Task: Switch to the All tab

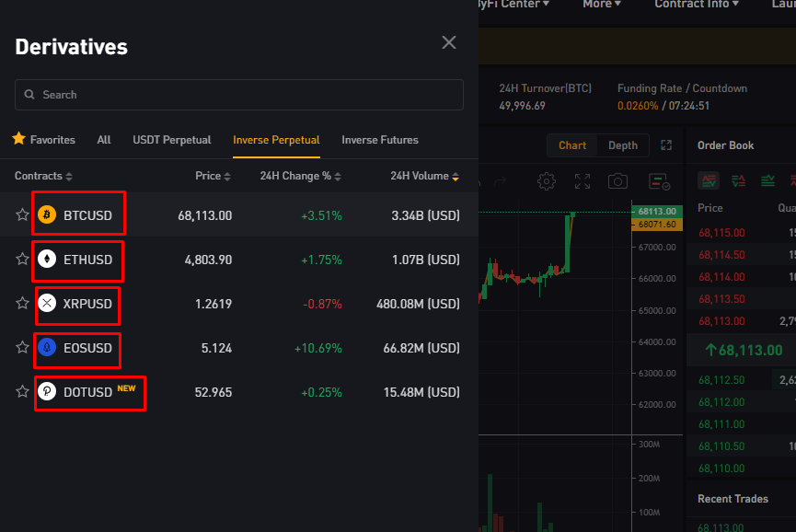Action: pyautogui.click(x=104, y=140)
